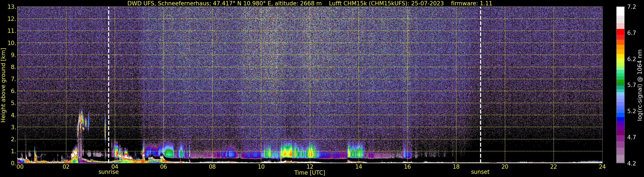644x177 pixels.
Task: Click the white dashed sunset marker line
Action: [480, 85]
